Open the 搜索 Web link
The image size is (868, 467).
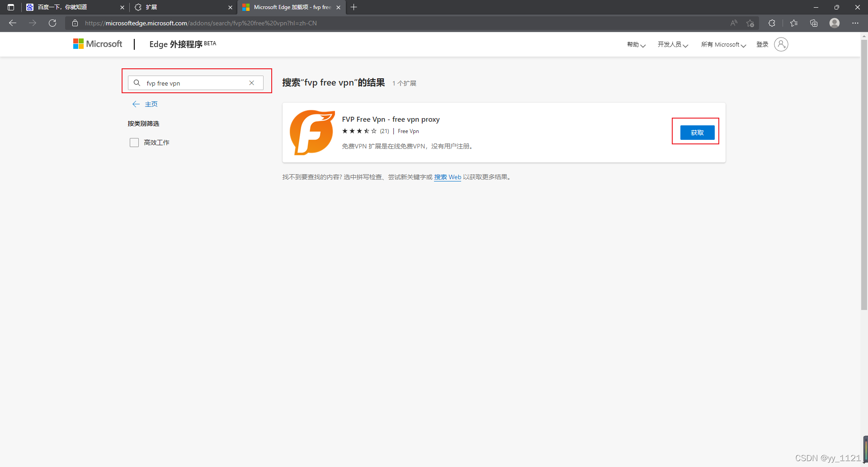(x=447, y=177)
